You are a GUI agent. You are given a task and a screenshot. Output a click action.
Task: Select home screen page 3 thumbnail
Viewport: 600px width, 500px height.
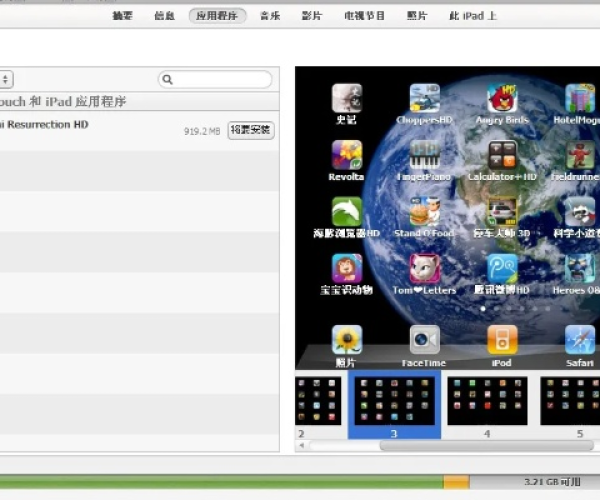point(395,401)
